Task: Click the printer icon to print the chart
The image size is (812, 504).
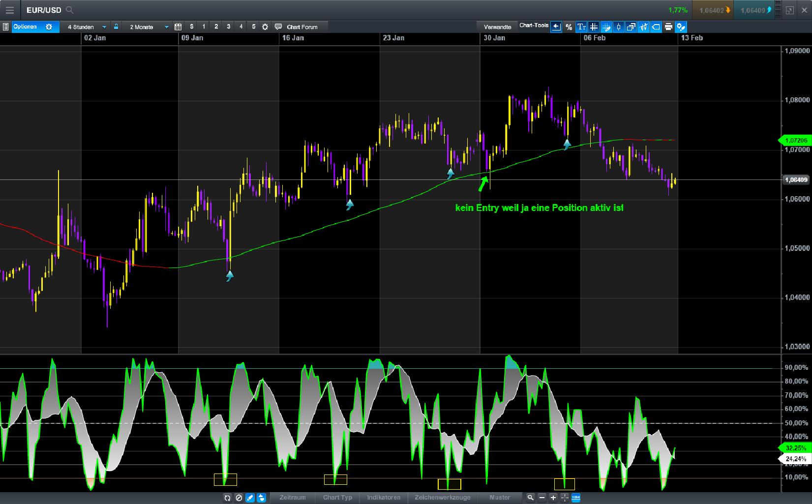Action: click(668, 27)
